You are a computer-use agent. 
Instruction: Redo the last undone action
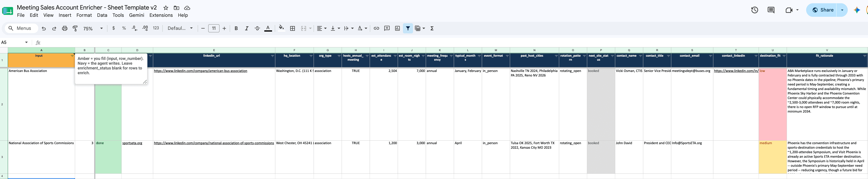coord(54,28)
